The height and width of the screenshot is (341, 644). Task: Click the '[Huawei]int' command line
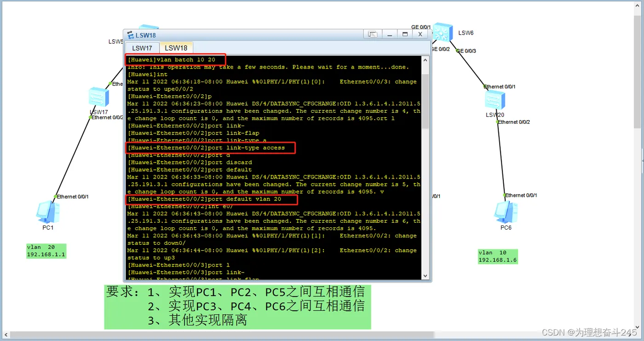pyautogui.click(x=148, y=75)
